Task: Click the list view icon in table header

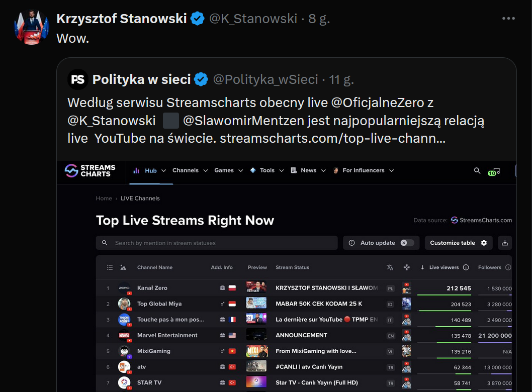Action: [x=110, y=267]
